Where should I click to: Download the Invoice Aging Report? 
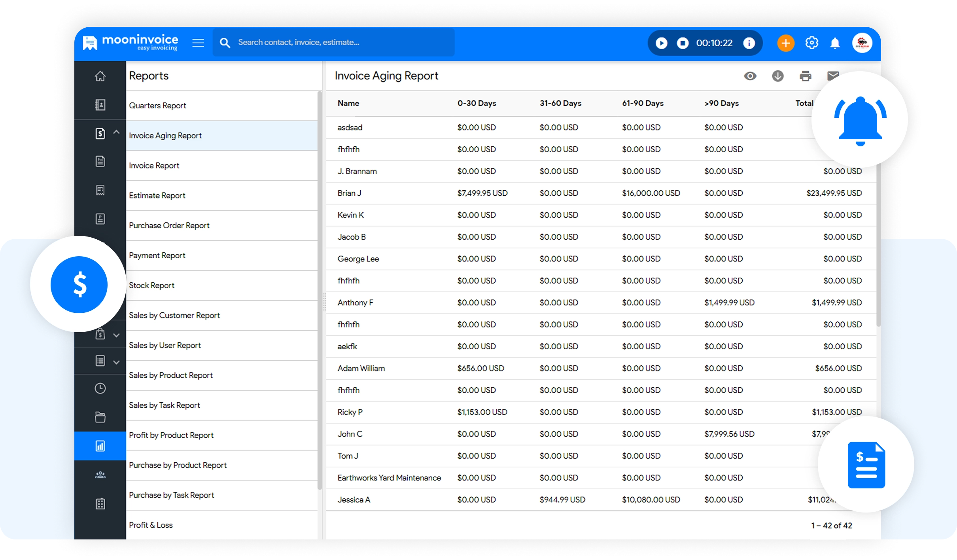click(777, 76)
